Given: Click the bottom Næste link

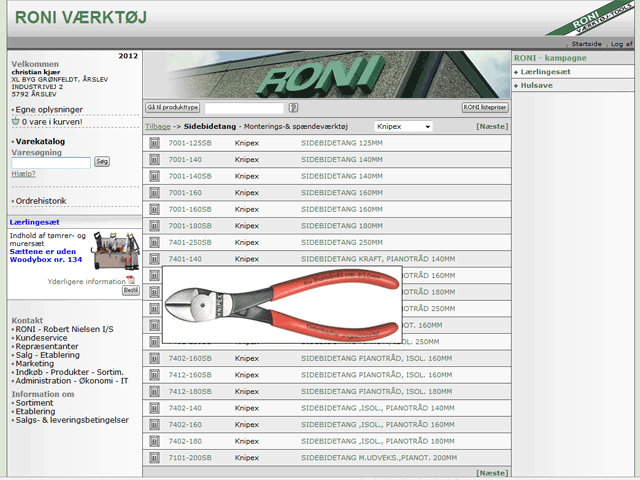Looking at the screenshot, I should click(x=492, y=473).
